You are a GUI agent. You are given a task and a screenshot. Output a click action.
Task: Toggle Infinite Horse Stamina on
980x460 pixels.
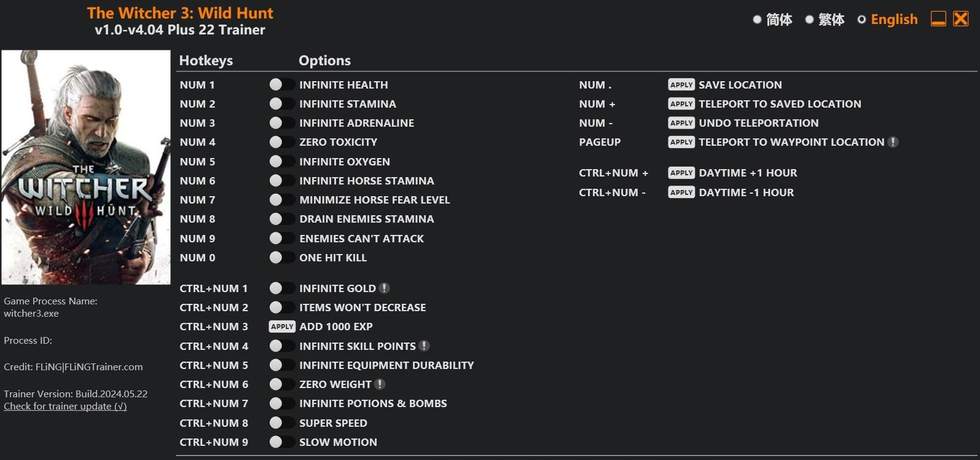281,181
